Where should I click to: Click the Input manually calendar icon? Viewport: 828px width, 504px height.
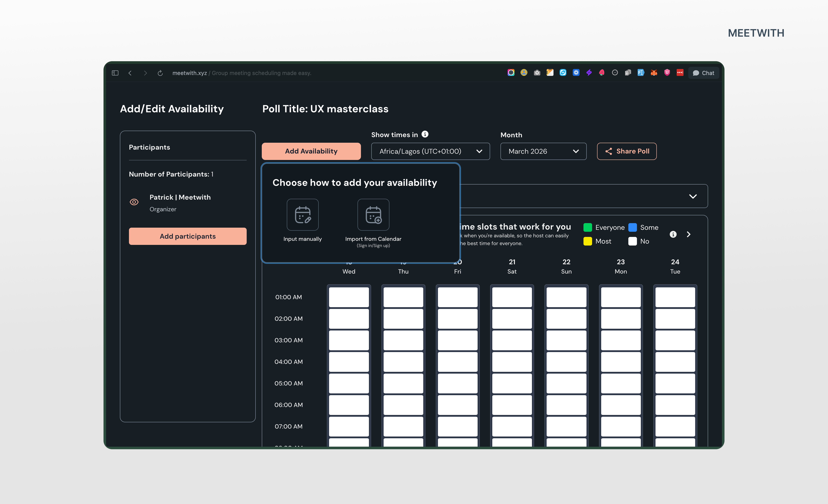(302, 215)
